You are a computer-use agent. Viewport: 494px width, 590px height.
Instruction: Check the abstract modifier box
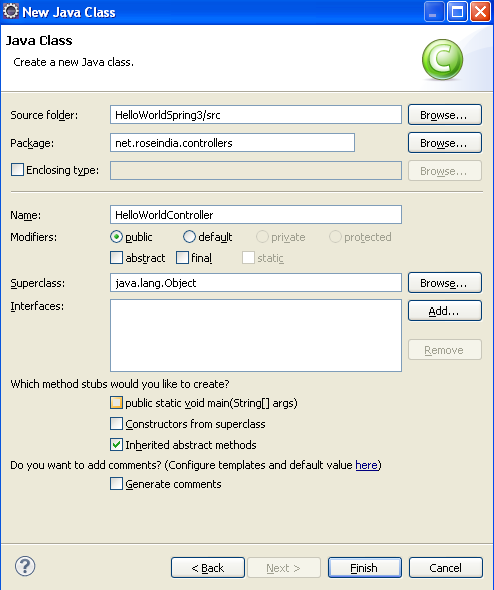pyautogui.click(x=116, y=258)
